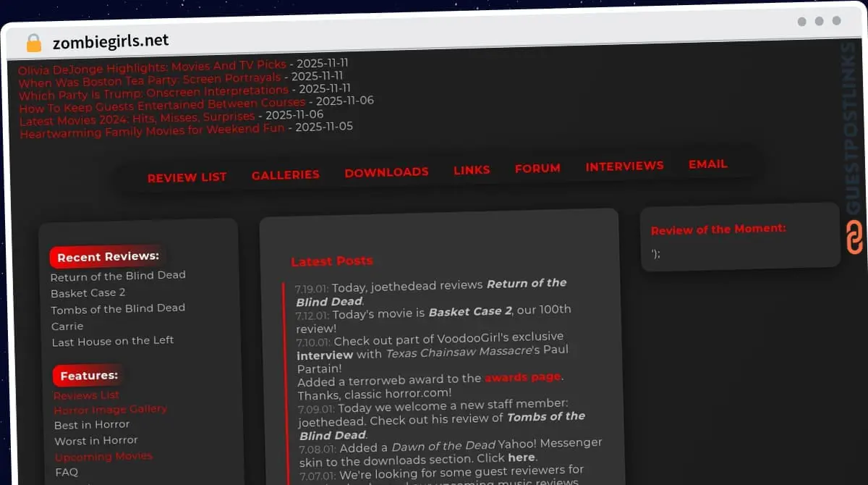Read When Was Boston Tea Party article
Screen dimensions: 868x485
[x=150, y=79]
